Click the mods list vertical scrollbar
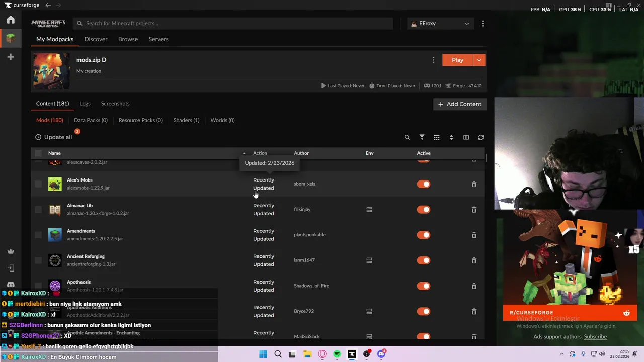644x362 pixels. pyautogui.click(x=486, y=158)
